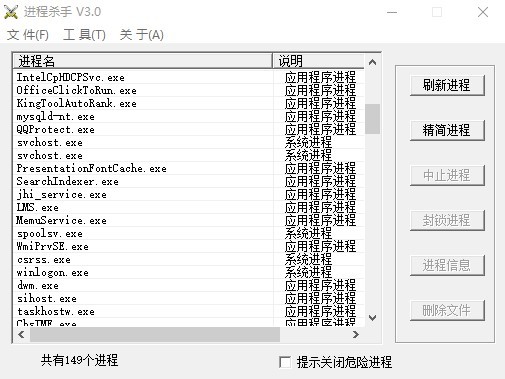
Task: Select QQProtect.exe process row
Action: click(x=189, y=129)
